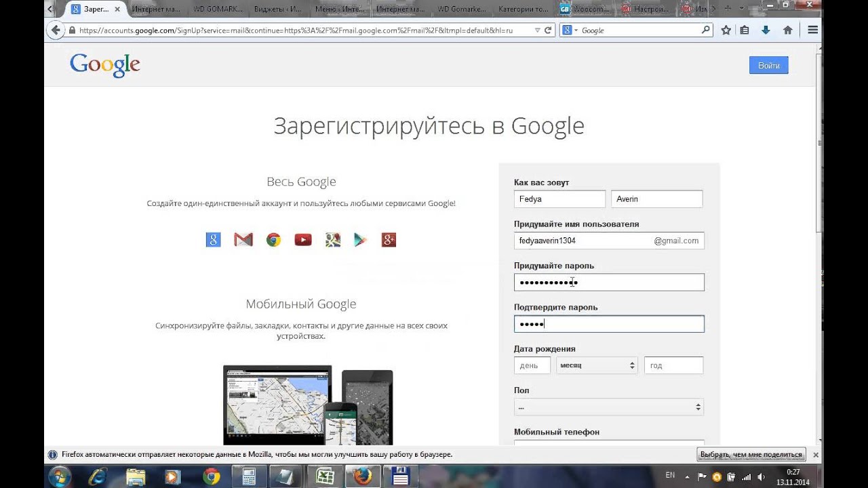Open the downloads arrow icon
The image size is (868, 488).
766,30
